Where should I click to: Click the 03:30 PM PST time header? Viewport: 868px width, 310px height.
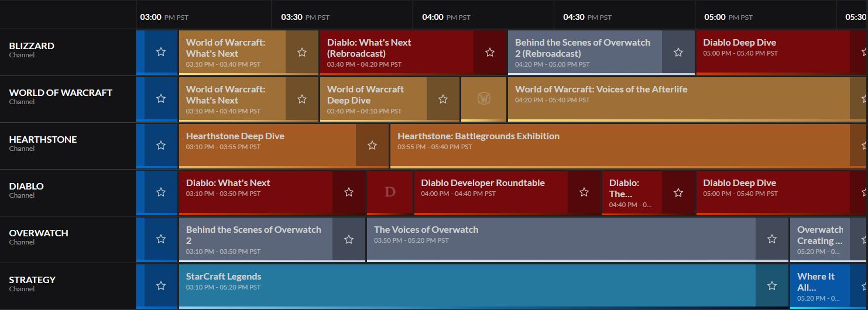pos(305,17)
